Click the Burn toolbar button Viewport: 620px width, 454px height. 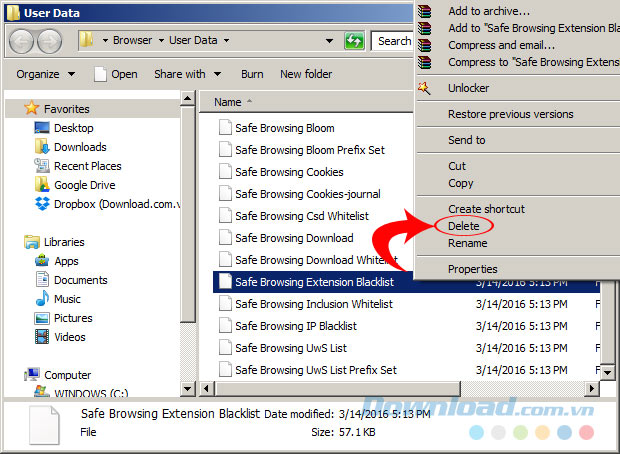[x=252, y=74]
